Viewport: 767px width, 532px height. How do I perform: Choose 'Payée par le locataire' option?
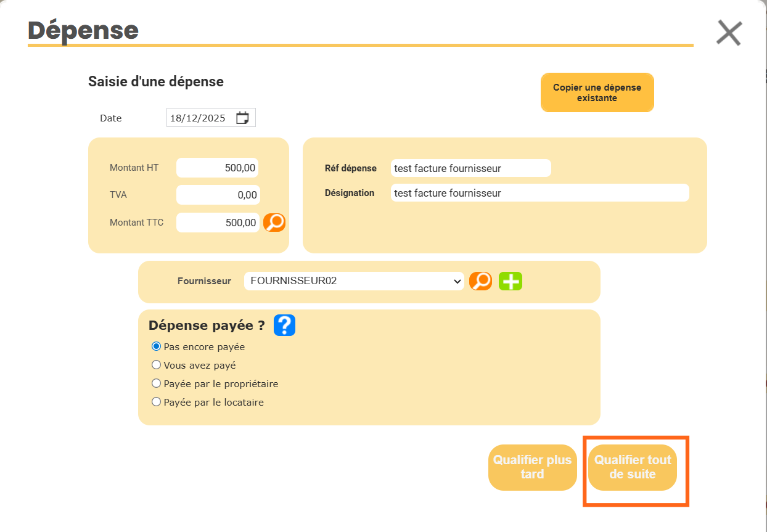pyautogui.click(x=157, y=402)
